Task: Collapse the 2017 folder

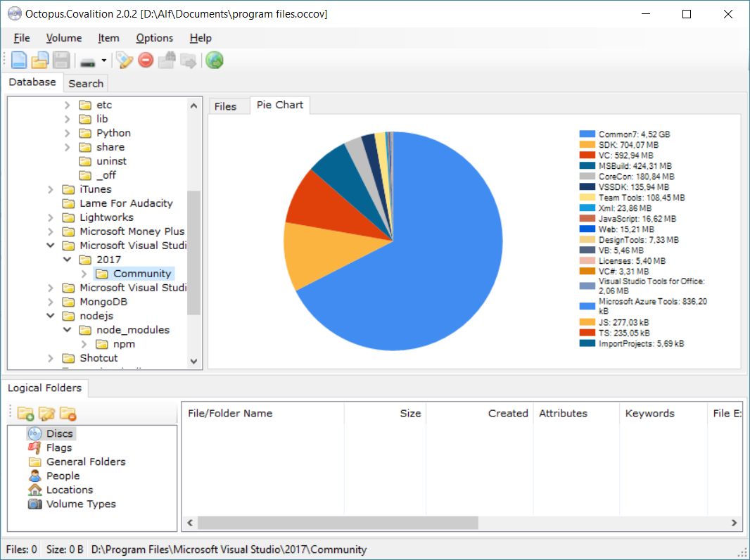Action: (x=68, y=260)
